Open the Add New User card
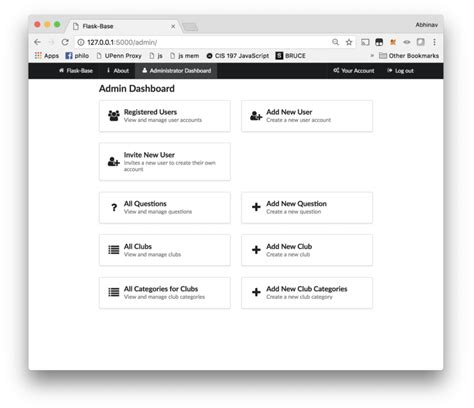The height and width of the screenshot is (408, 474). tap(307, 116)
